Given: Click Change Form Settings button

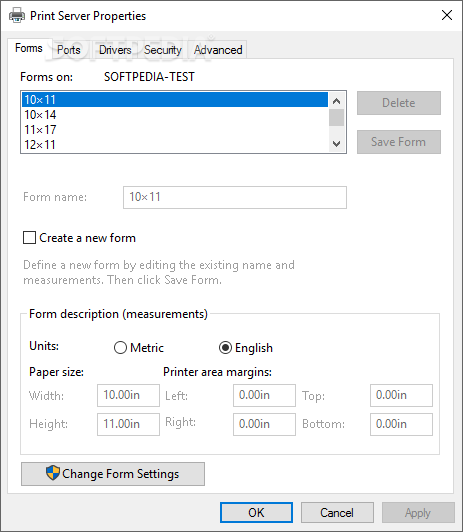Looking at the screenshot, I should pos(113,474).
